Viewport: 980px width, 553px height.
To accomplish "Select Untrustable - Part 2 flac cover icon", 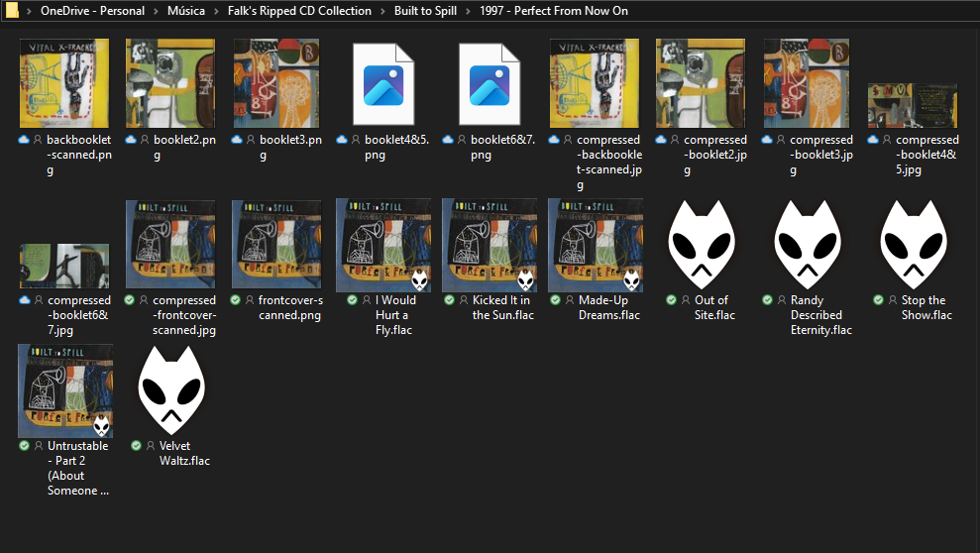I will (x=65, y=390).
